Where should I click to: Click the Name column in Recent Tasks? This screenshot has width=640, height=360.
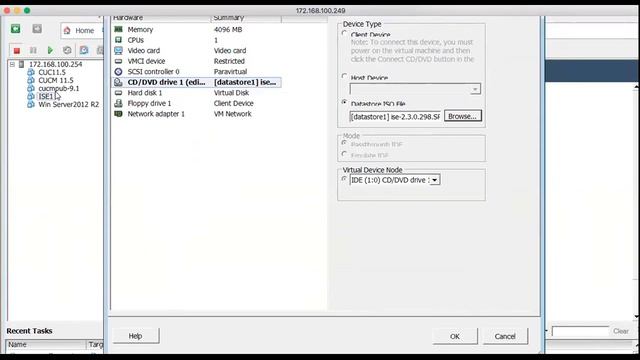pos(46,344)
